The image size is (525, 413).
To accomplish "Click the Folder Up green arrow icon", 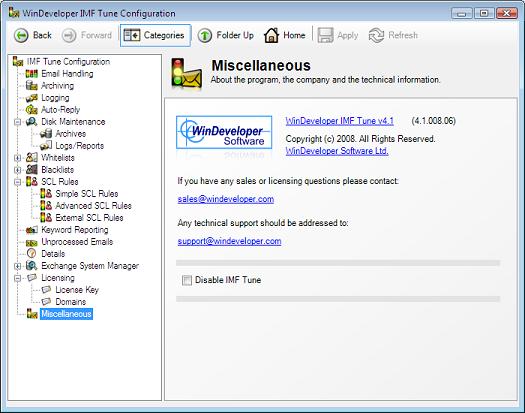I will [205, 35].
